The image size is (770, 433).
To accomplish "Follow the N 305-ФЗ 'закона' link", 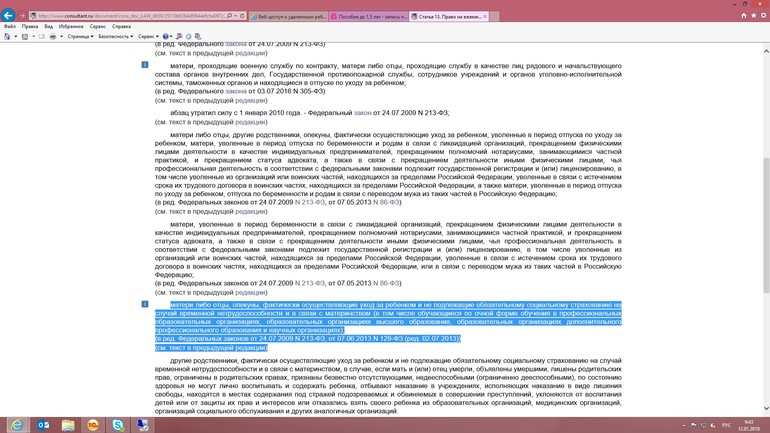I will tap(235, 90).
